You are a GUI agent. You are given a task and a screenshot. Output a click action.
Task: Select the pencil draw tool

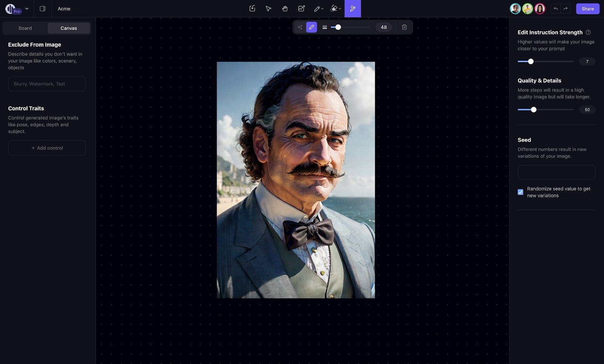[317, 8]
